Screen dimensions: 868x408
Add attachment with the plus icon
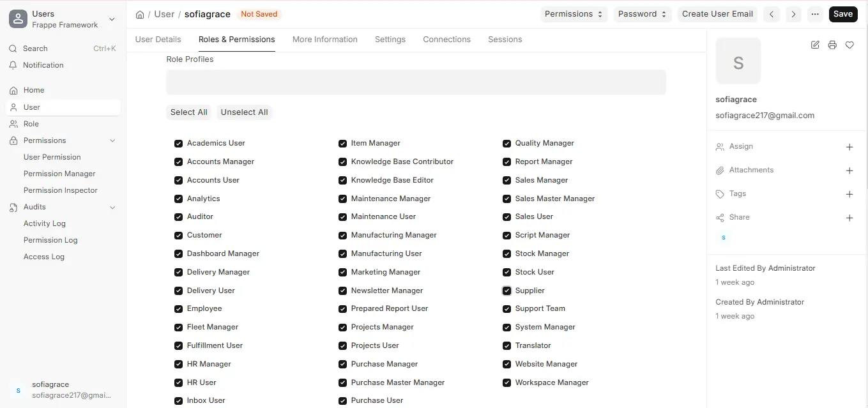pos(849,170)
